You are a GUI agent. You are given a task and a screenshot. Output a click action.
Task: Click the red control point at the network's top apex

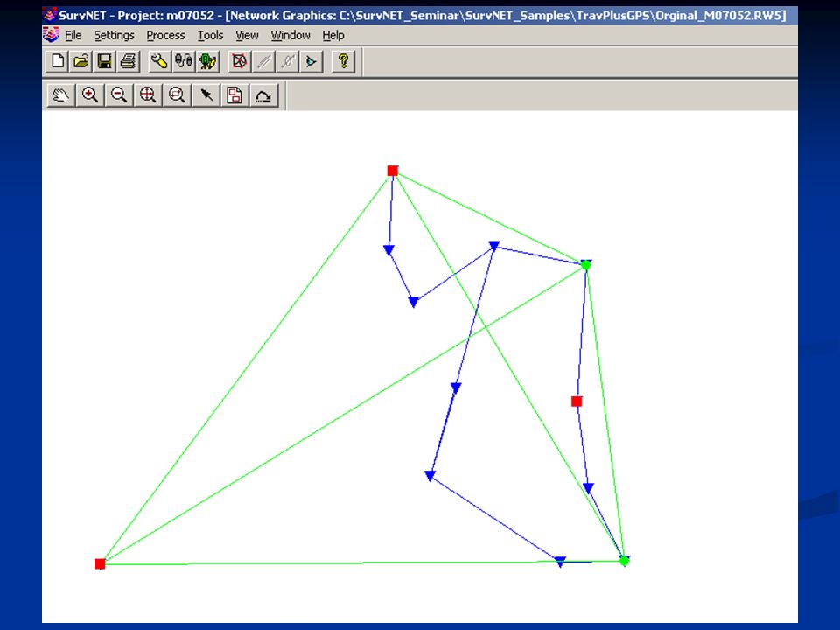[x=393, y=171]
